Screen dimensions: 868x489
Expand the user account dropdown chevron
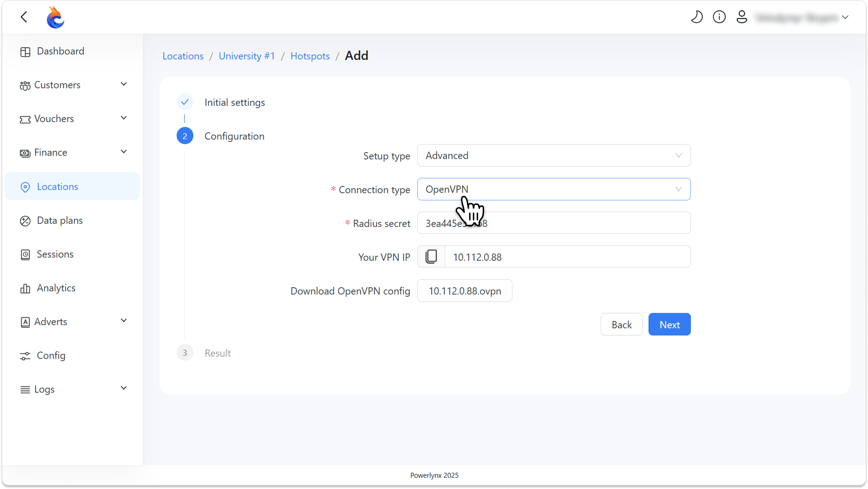[x=845, y=18]
